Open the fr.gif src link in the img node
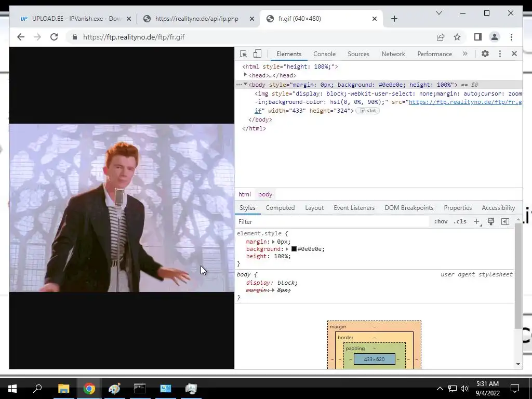 [465, 102]
